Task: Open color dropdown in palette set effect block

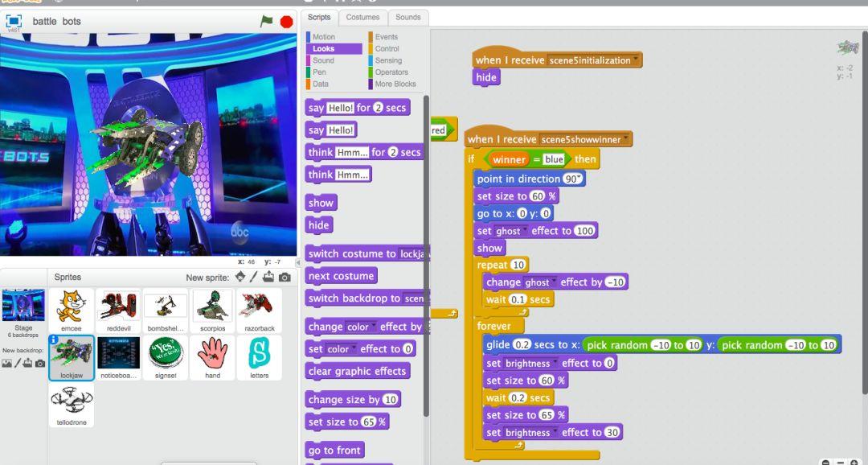Action: [354, 349]
